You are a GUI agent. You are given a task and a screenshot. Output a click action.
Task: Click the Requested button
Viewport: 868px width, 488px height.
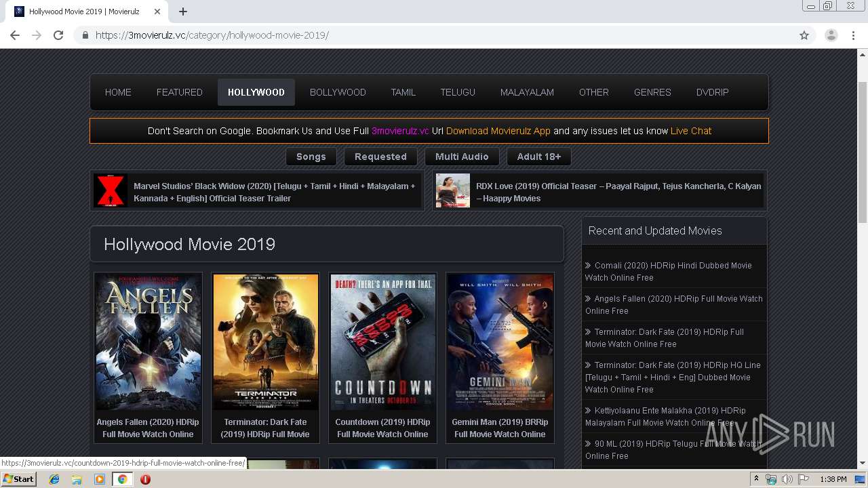coord(380,157)
